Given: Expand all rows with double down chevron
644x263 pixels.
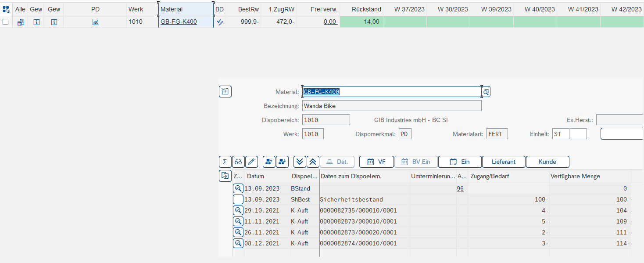Looking at the screenshot, I should coord(300,162).
